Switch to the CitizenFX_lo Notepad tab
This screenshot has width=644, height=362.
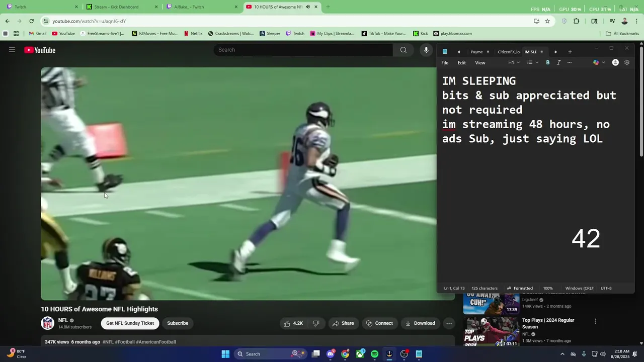[x=509, y=52]
